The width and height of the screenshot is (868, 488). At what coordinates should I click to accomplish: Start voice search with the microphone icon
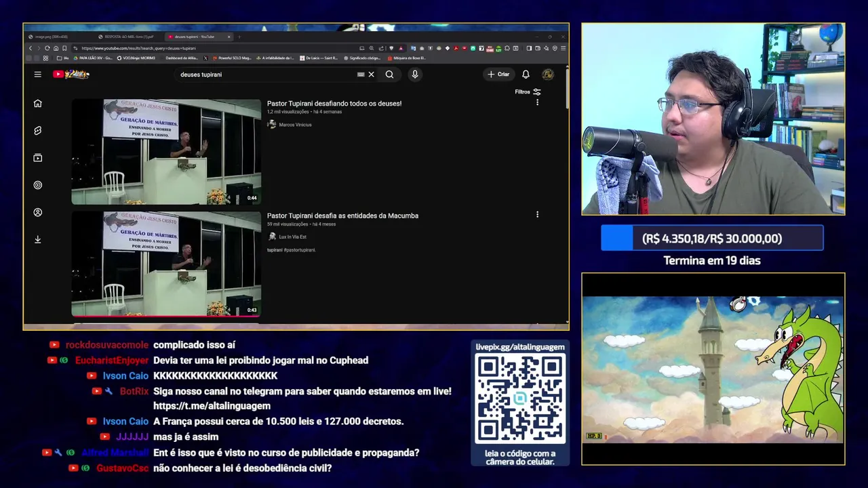tap(414, 75)
